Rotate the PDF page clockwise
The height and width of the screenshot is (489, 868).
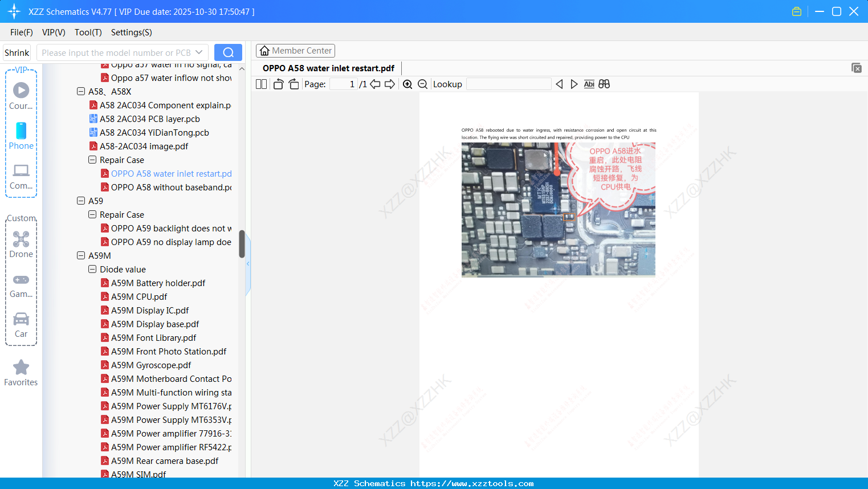294,84
